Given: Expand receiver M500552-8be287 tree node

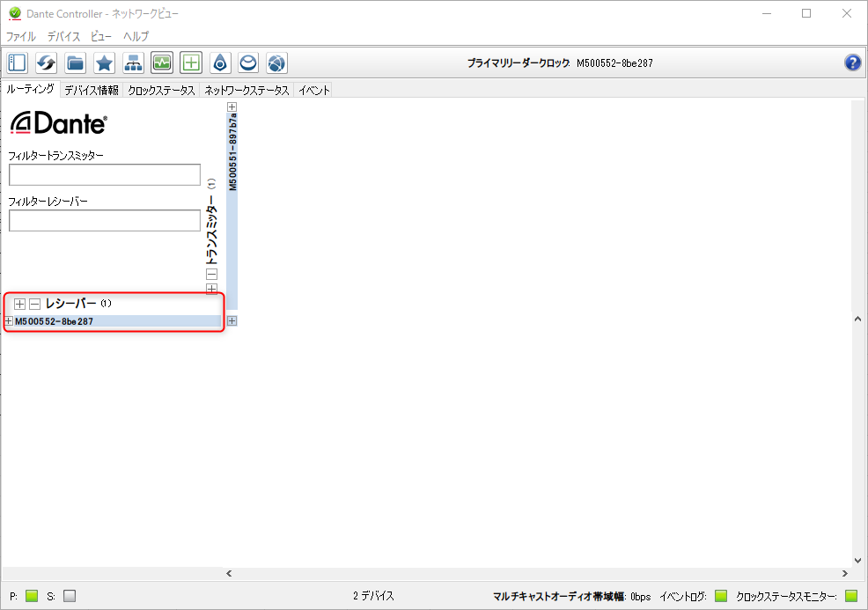Looking at the screenshot, I should [8, 321].
